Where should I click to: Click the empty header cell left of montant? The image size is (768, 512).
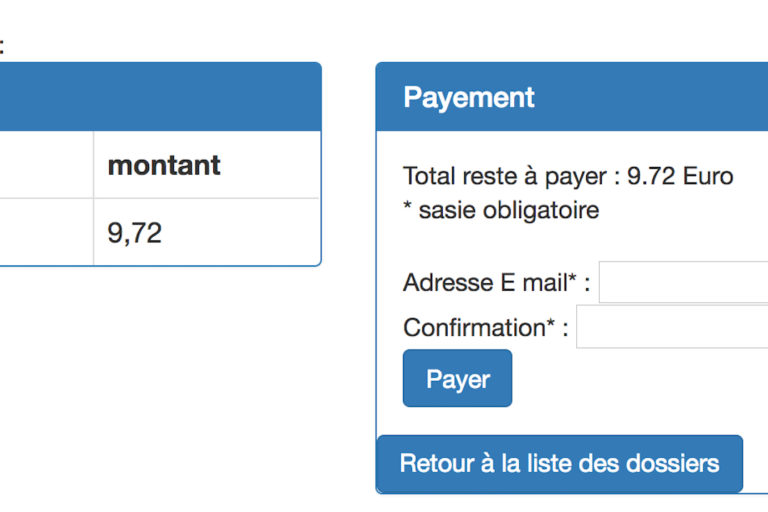[x=45, y=165]
